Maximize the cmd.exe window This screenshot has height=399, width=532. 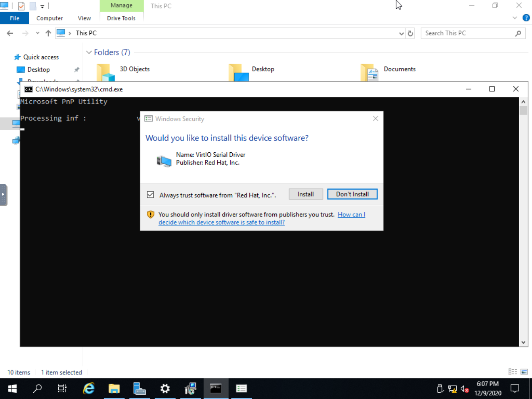[x=492, y=89]
